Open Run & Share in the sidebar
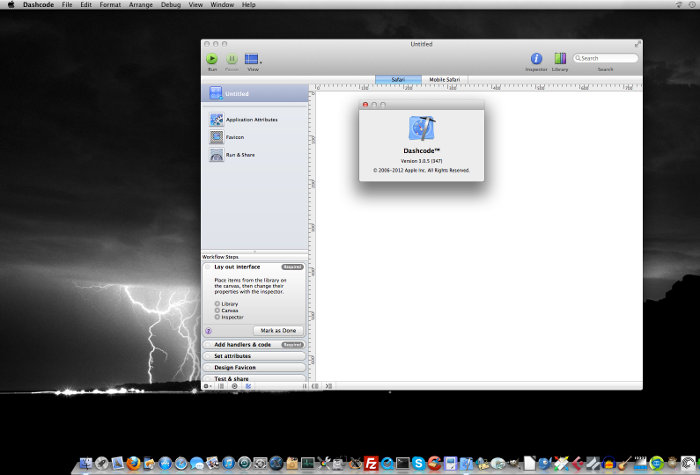Image resolution: width=700 pixels, height=475 pixels. (232, 155)
